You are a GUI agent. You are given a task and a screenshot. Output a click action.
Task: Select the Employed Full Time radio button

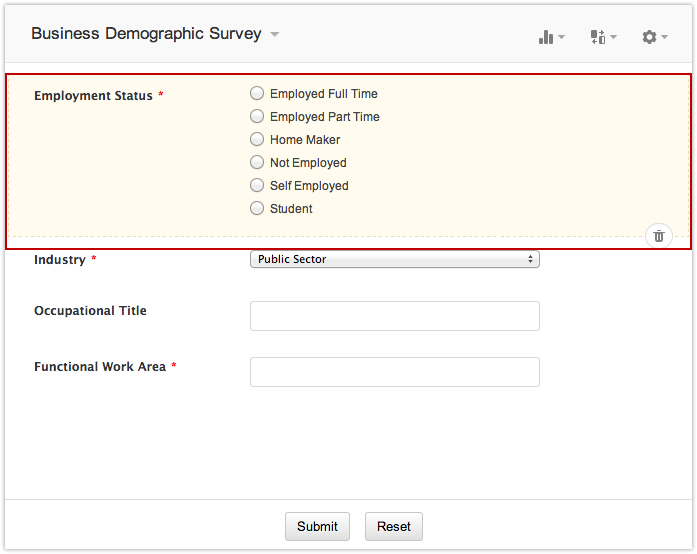coord(257,93)
